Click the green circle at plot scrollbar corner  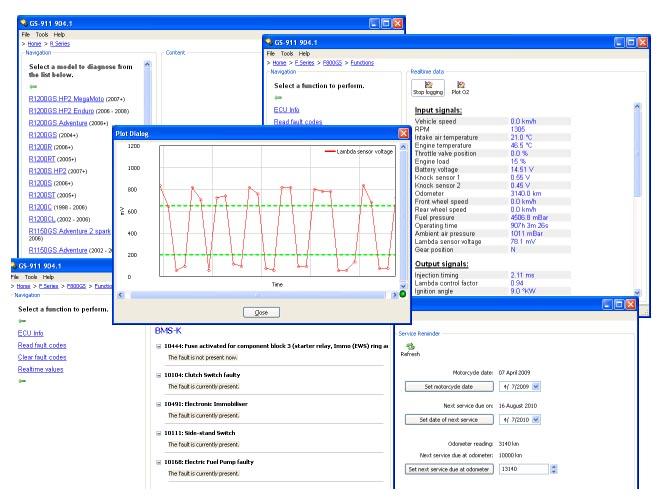tap(402, 294)
